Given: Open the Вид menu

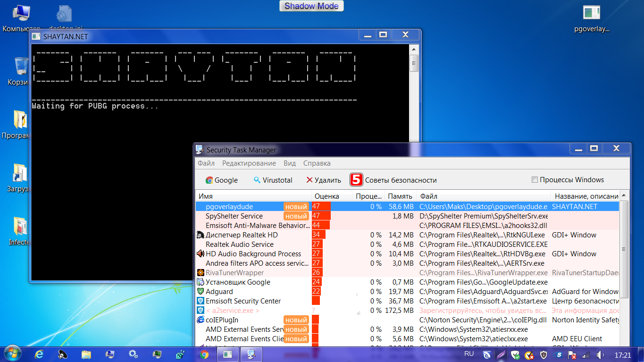Looking at the screenshot, I should [x=290, y=163].
